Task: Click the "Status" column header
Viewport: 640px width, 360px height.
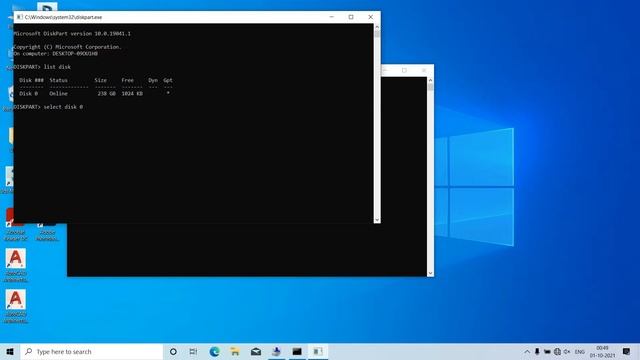Action: [x=58, y=80]
